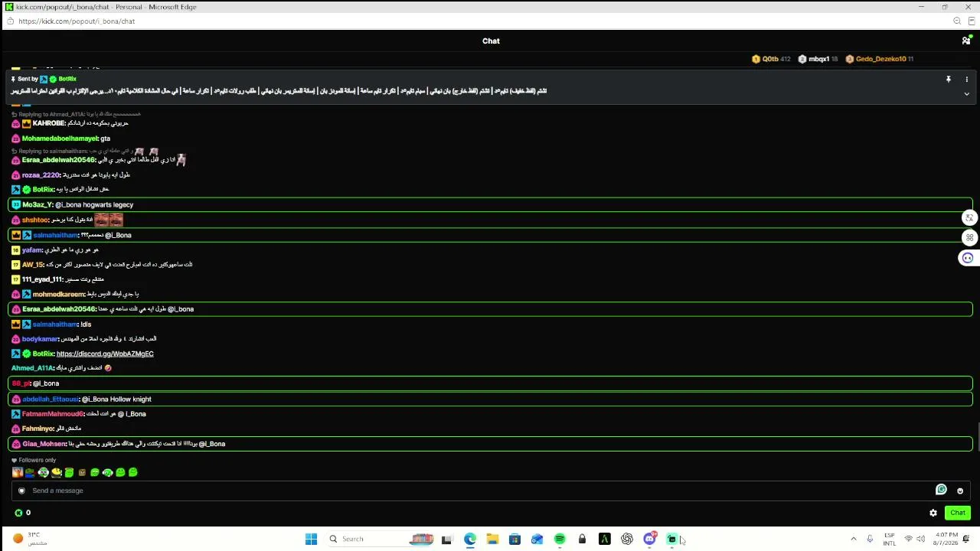Open the padlock app on the taskbar
The width and height of the screenshot is (980, 551).
582,539
